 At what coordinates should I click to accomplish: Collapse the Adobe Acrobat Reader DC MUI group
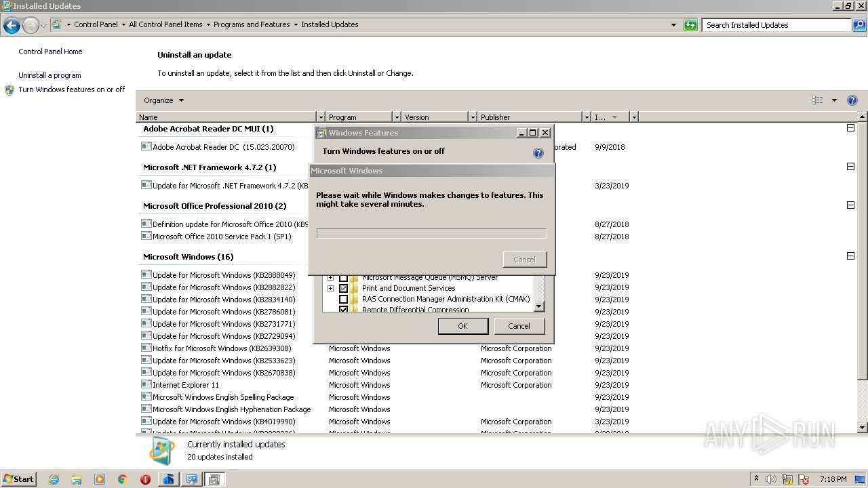(850, 128)
